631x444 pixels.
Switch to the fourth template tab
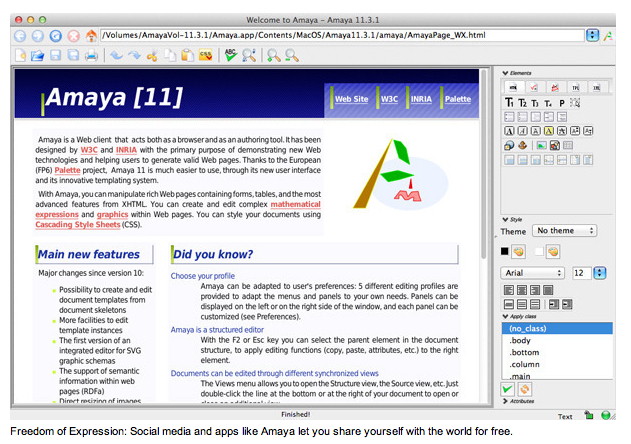(x=576, y=87)
